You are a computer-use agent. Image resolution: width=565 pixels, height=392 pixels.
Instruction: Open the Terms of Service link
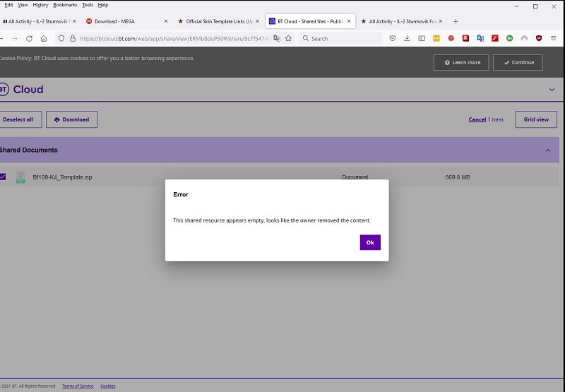coord(78,386)
